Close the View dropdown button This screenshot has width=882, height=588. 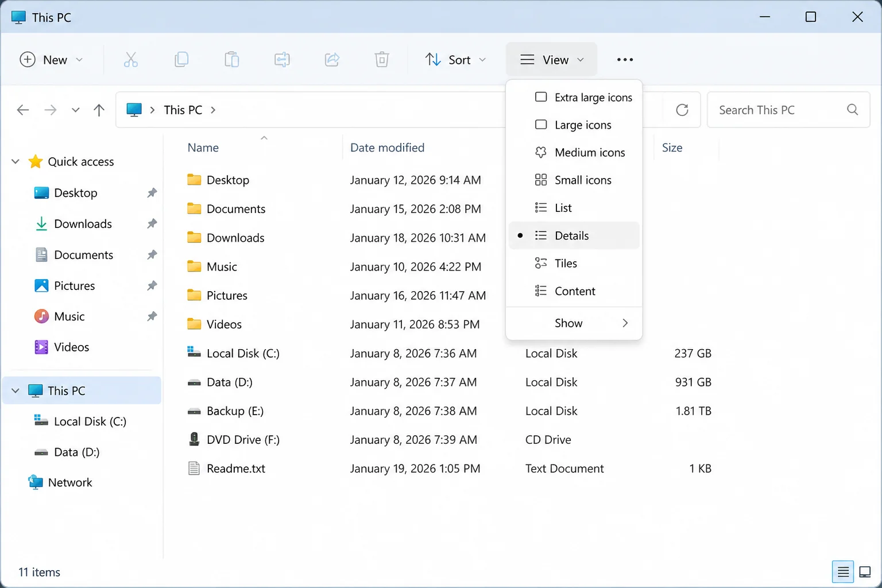click(552, 60)
